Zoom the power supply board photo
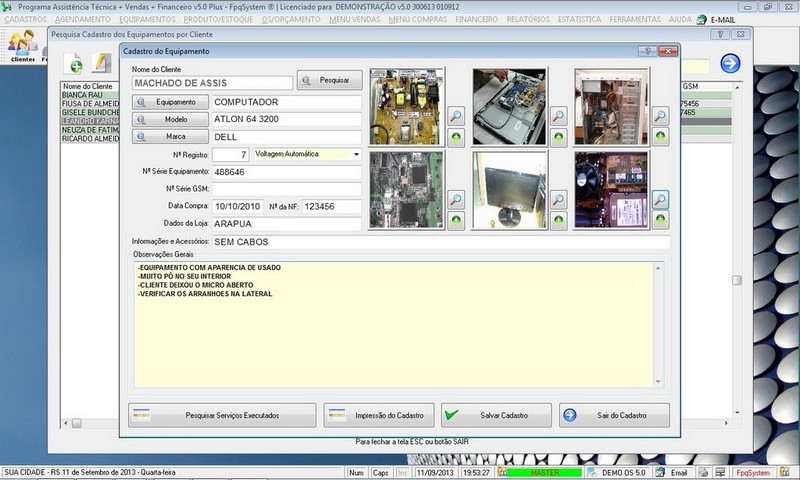Image resolution: width=800 pixels, height=480 pixels. click(456, 116)
